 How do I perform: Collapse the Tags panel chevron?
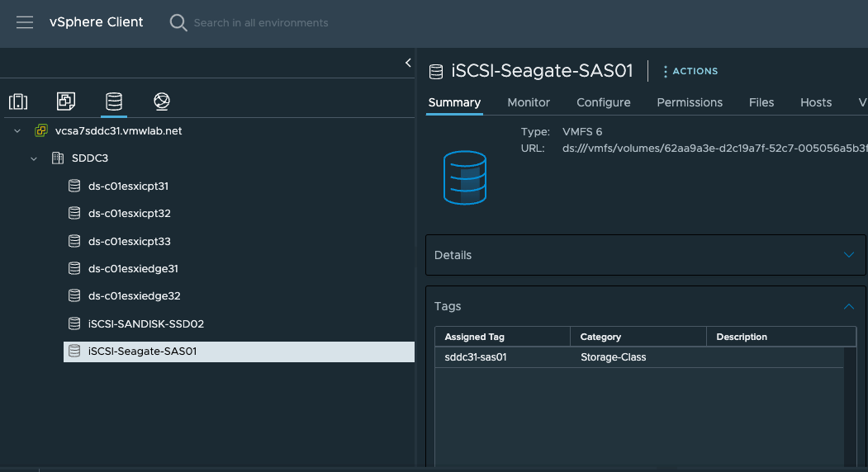point(849,306)
